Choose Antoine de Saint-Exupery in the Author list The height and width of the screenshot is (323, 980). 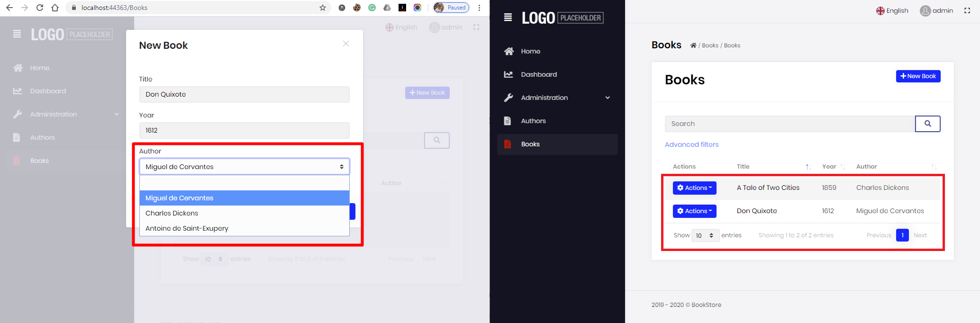click(x=245, y=228)
